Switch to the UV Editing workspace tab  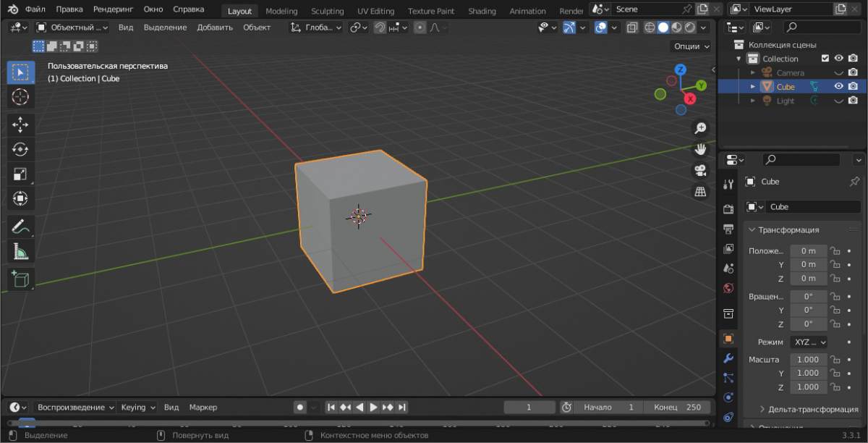click(376, 11)
